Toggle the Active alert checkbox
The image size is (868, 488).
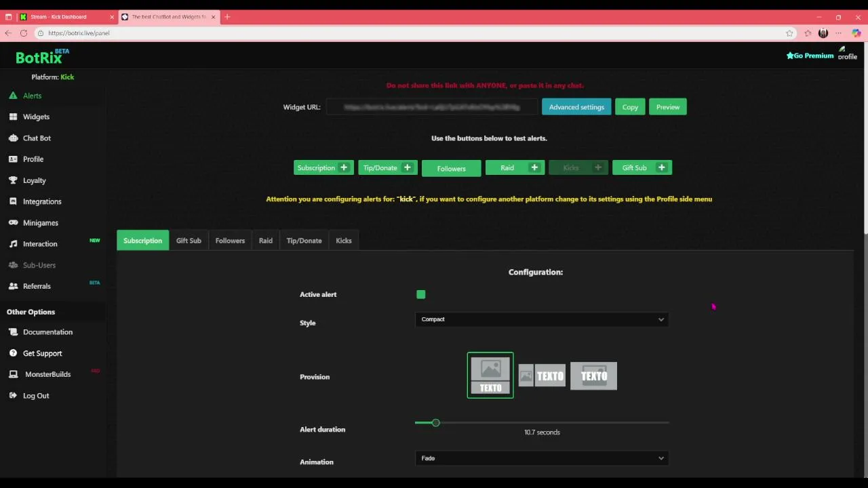[x=421, y=295]
